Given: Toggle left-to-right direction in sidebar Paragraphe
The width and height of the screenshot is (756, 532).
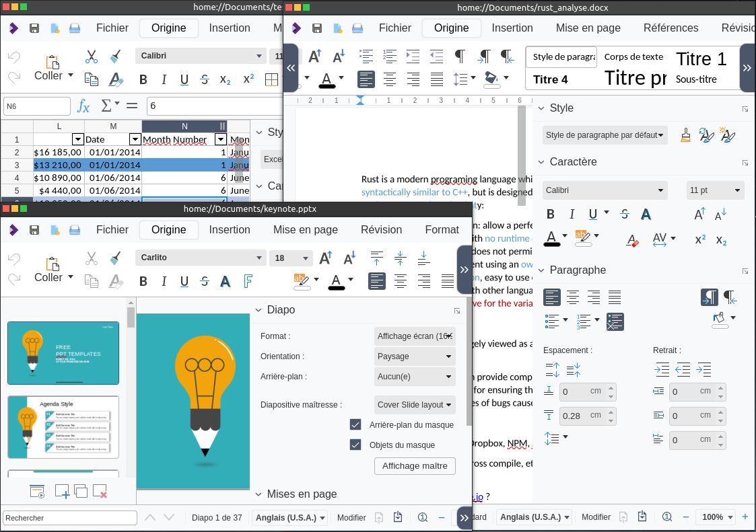Looking at the screenshot, I should click(710, 297).
